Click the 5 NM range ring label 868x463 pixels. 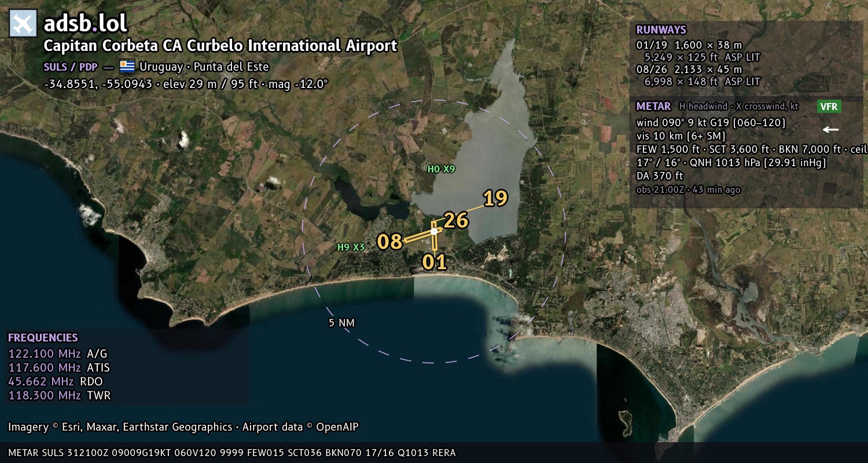tap(341, 322)
